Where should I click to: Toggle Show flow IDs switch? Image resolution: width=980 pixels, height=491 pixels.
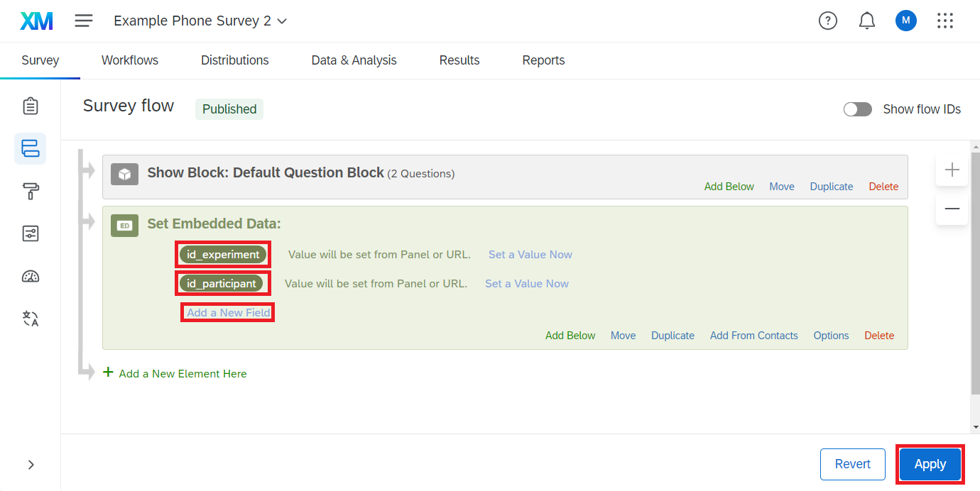(x=857, y=109)
